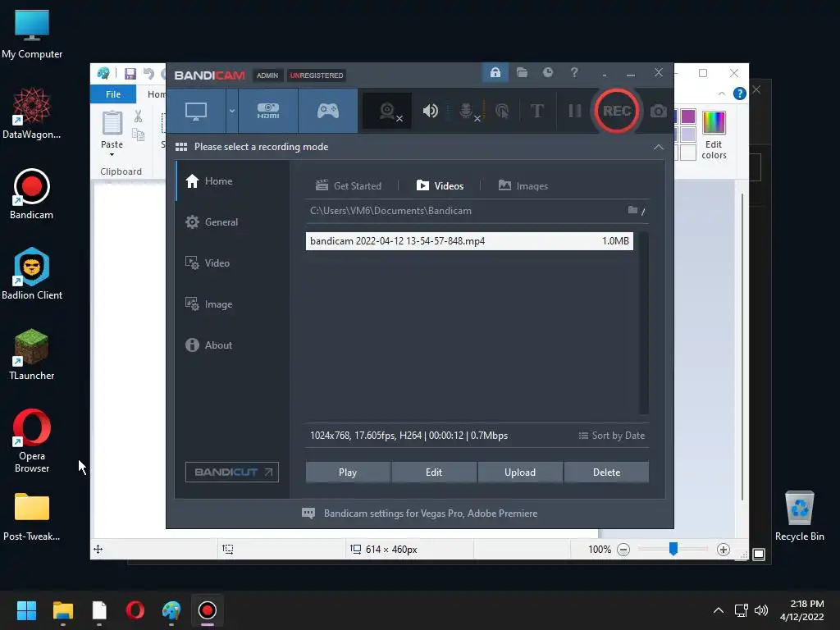This screenshot has height=630, width=840.
Task: Click the Bandicam lock icon
Action: (495, 72)
